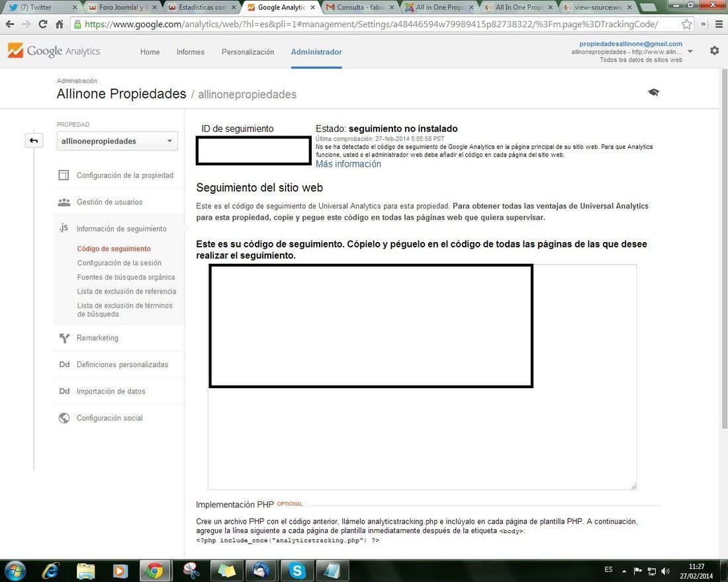
Task: Click the graduation cap help icon
Action: pyautogui.click(x=654, y=93)
